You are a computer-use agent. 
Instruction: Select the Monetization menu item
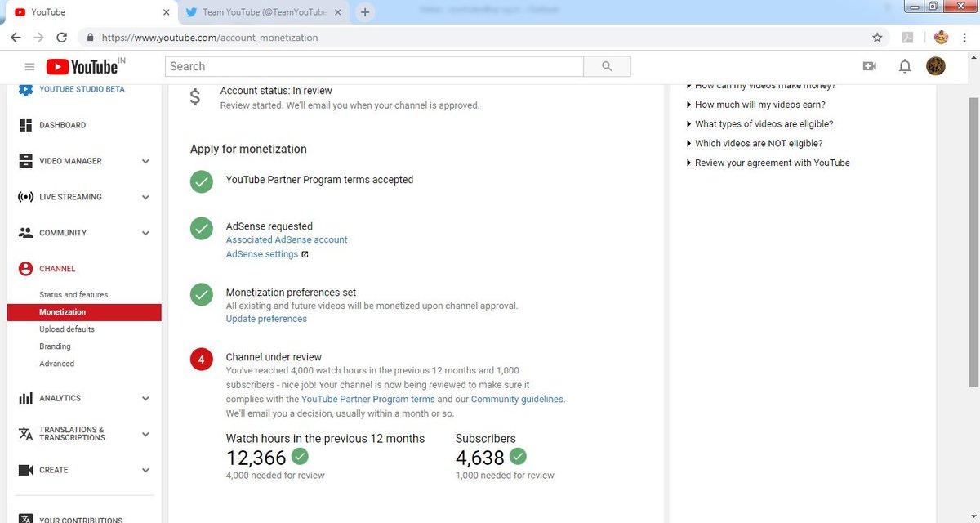click(x=84, y=312)
